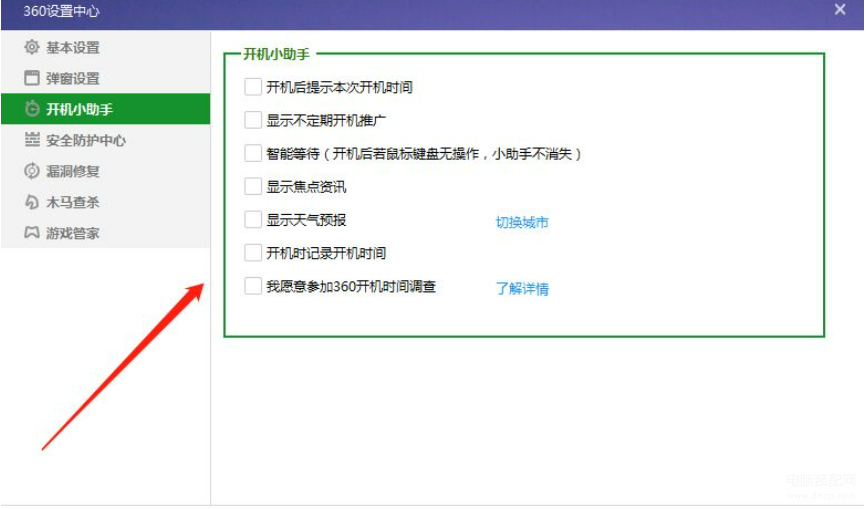Click the 360设置中心 title text
The image size is (866, 509).
[61, 11]
